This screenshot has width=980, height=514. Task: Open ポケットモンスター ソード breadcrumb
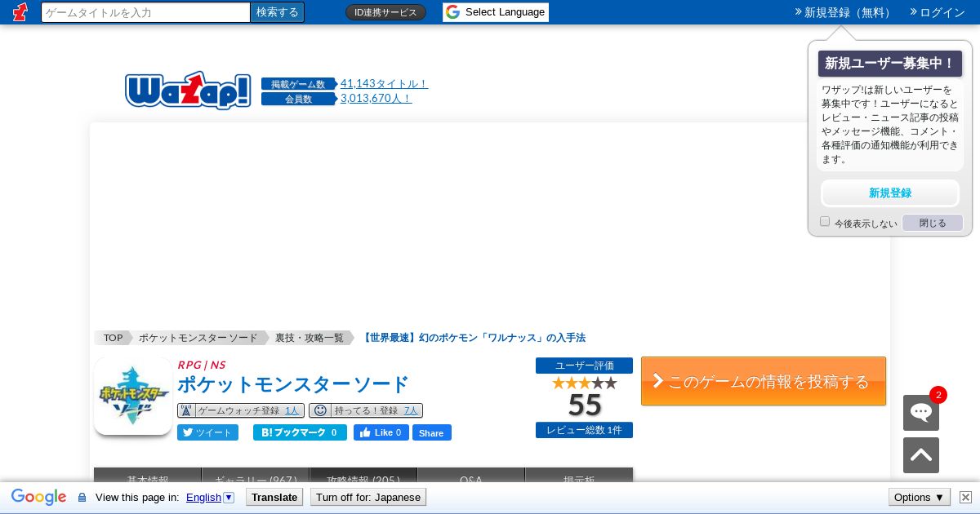point(198,338)
